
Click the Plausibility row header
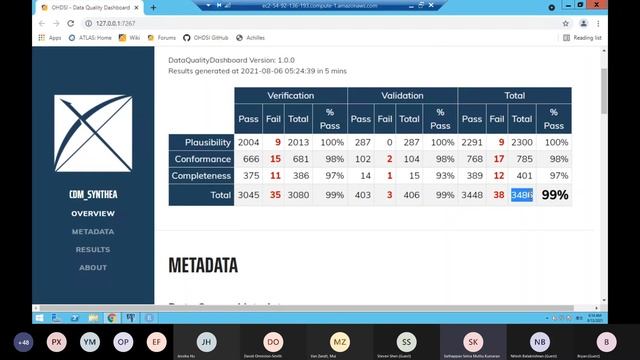pos(201,142)
